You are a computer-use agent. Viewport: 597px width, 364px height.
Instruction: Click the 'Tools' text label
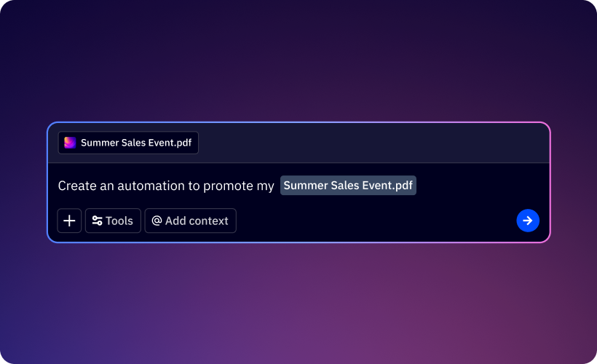pos(119,221)
